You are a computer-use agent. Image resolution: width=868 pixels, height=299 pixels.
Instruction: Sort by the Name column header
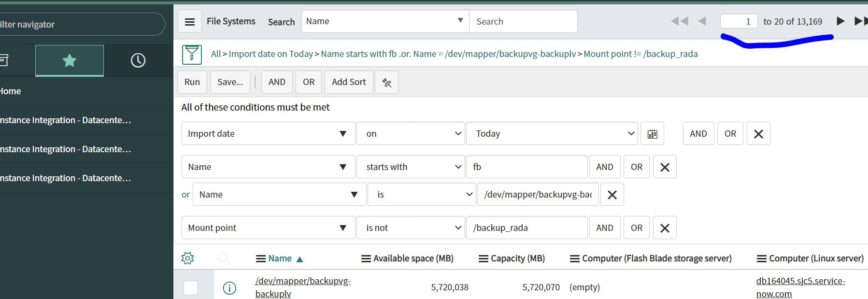tap(280, 258)
